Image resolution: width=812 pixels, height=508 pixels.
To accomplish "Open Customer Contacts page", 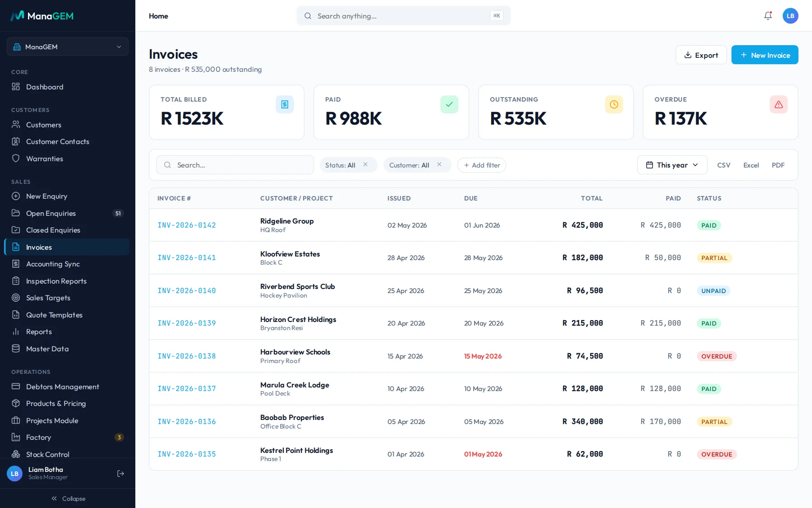I will coord(67,142).
